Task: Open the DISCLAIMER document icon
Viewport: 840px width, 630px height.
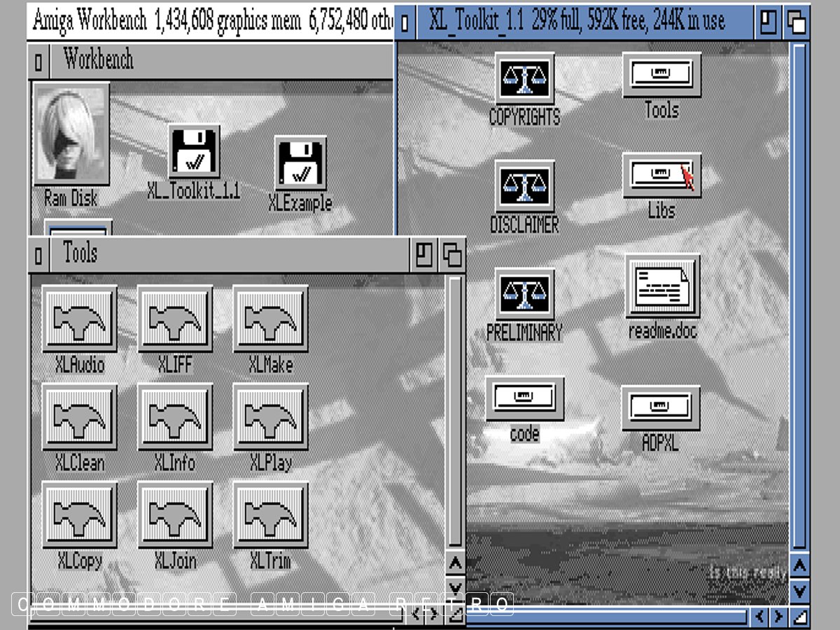Action: point(525,187)
